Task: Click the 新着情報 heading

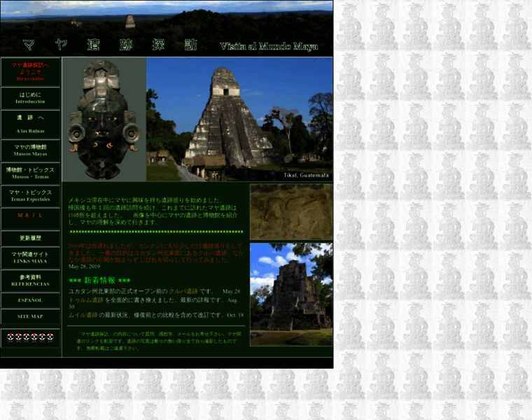Action: pyautogui.click(x=99, y=280)
